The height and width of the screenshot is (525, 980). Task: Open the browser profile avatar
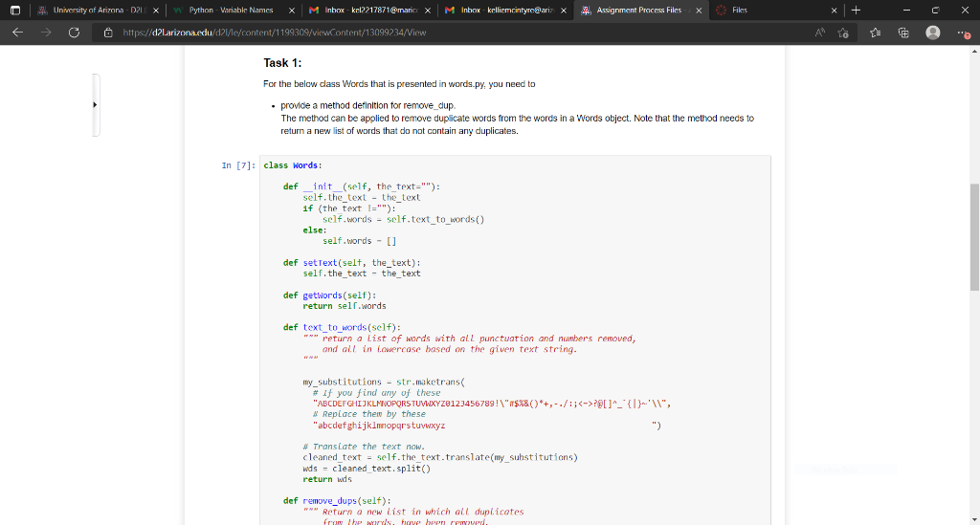click(x=932, y=33)
